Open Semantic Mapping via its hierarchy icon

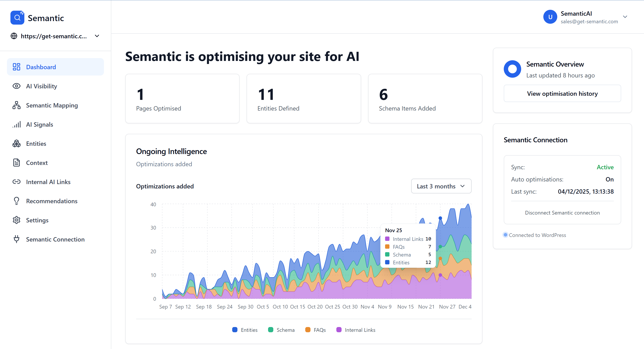(16, 105)
